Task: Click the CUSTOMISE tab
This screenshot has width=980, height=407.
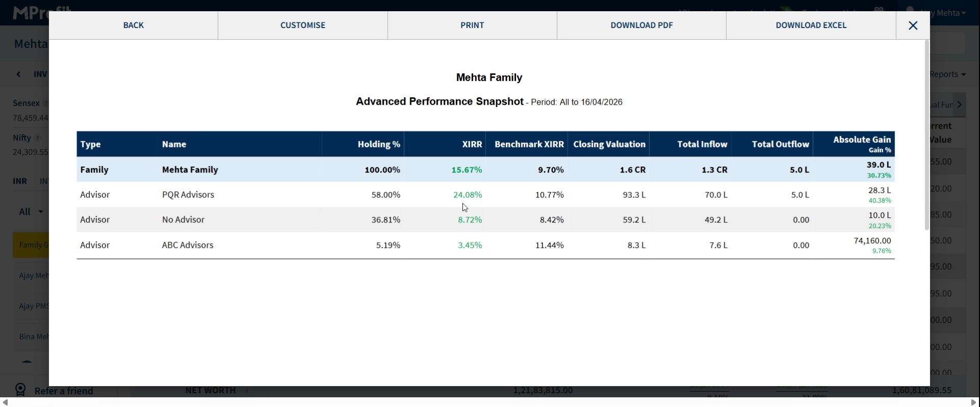Action: [303, 26]
